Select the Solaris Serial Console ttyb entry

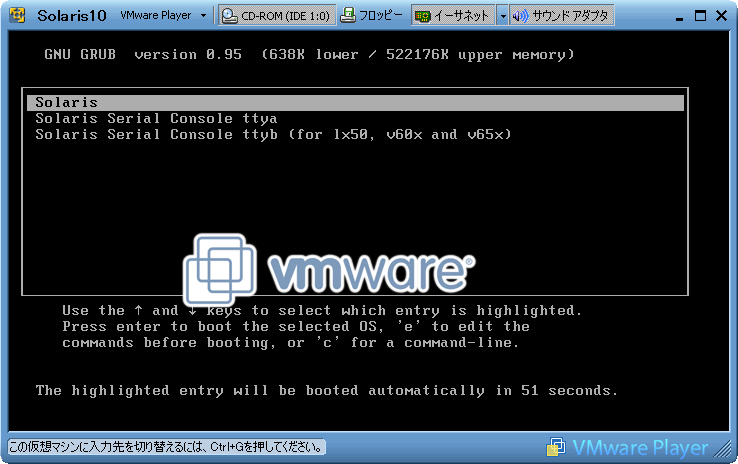pos(273,135)
